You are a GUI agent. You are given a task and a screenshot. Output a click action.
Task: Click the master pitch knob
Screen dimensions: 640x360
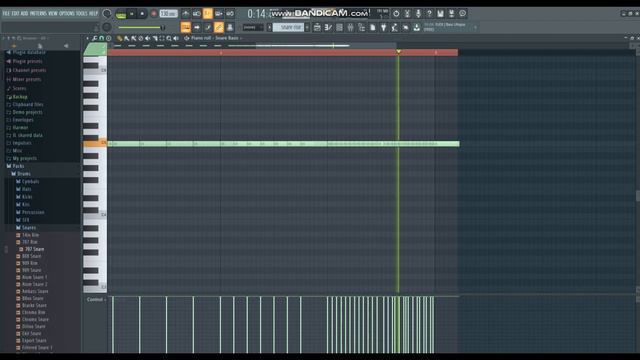(x=107, y=27)
